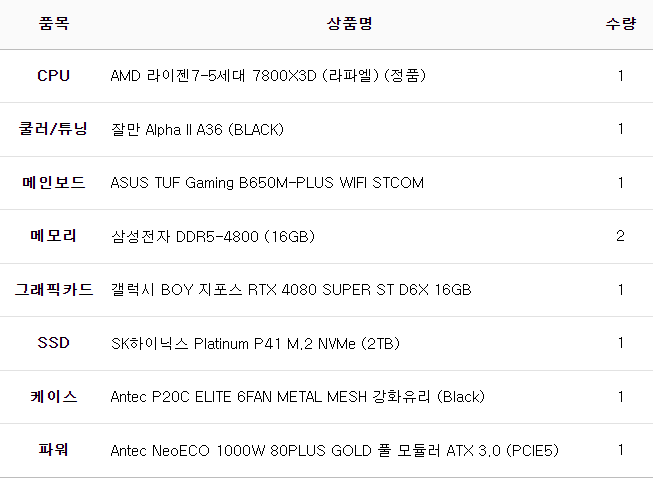Click the SSD category label
Image resolution: width=653 pixels, height=484 pixels.
click(x=54, y=343)
